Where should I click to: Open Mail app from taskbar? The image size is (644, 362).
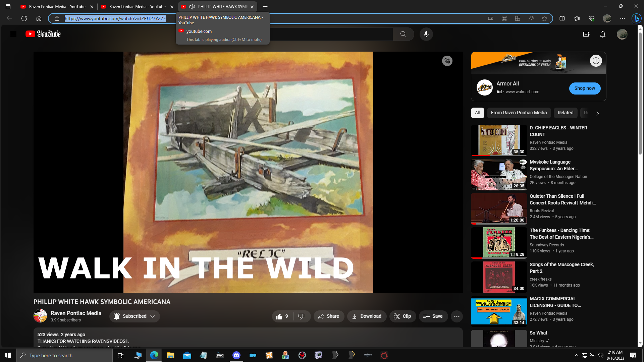click(187, 355)
